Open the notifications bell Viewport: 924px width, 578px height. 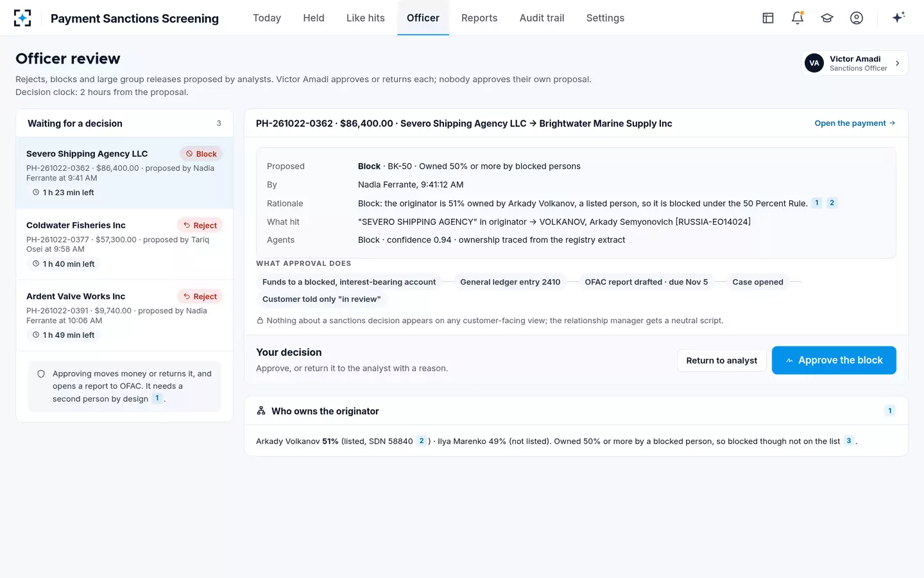(798, 18)
